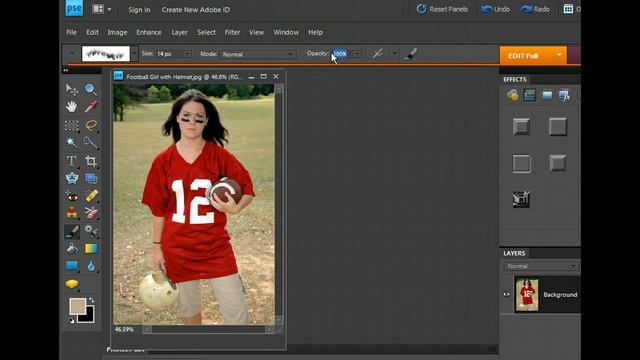Select the Red Eye Removal tool
The height and width of the screenshot is (360, 640).
click(71, 197)
